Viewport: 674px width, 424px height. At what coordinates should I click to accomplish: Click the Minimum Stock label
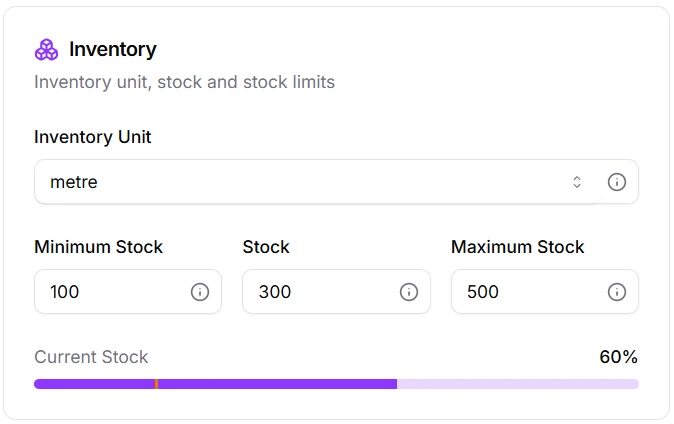click(x=98, y=247)
